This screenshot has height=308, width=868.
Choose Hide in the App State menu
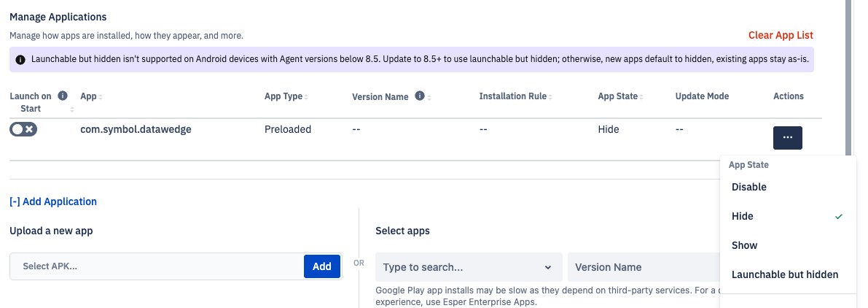[788, 216]
